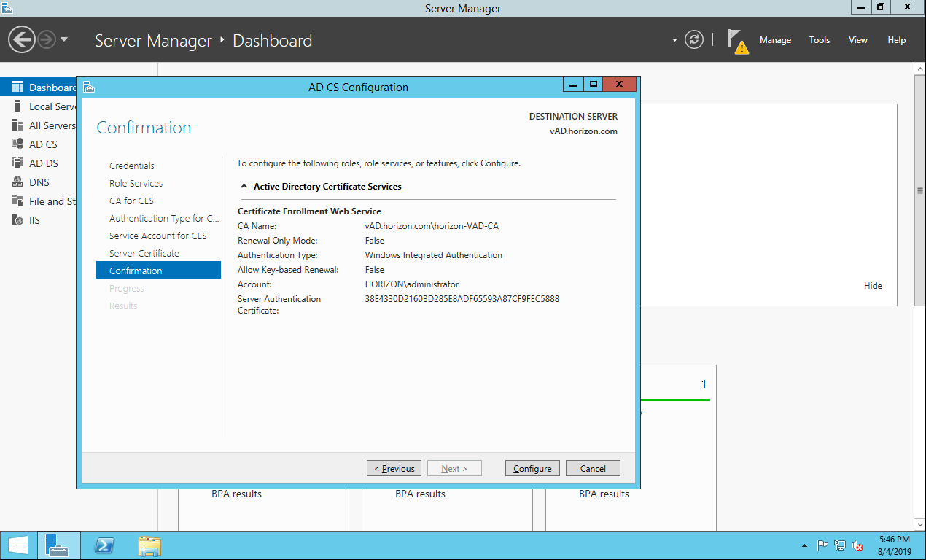Click the dashboard vertical scrollbar
Viewport: 926px width, 560px height.
click(x=919, y=190)
